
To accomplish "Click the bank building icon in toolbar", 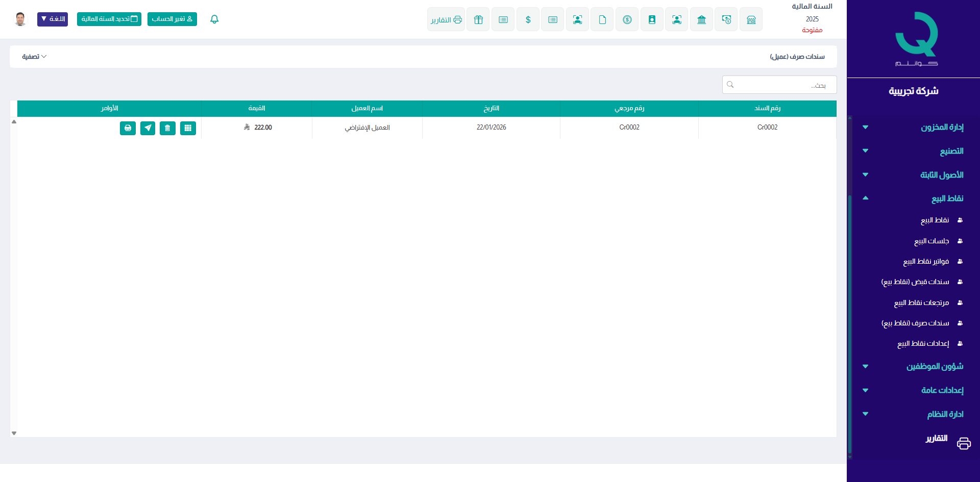I will point(701,19).
